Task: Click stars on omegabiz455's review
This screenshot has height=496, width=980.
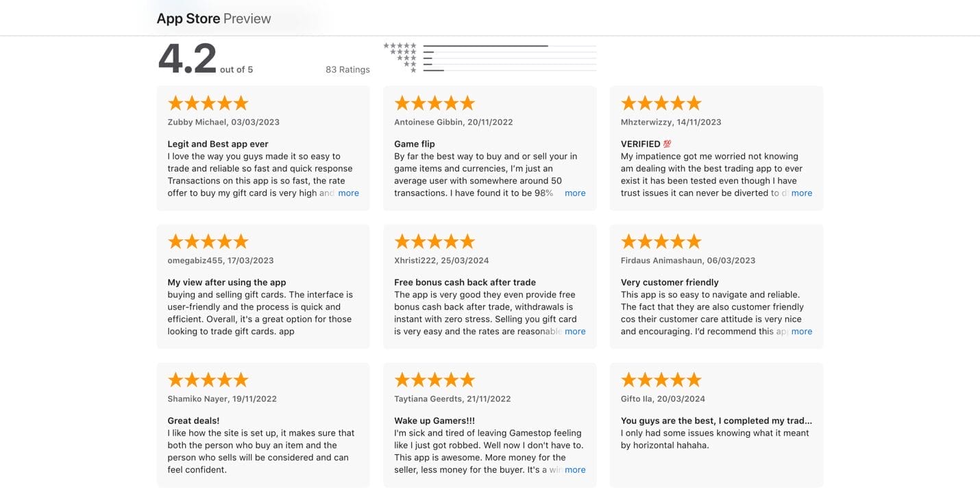Action: click(x=208, y=242)
